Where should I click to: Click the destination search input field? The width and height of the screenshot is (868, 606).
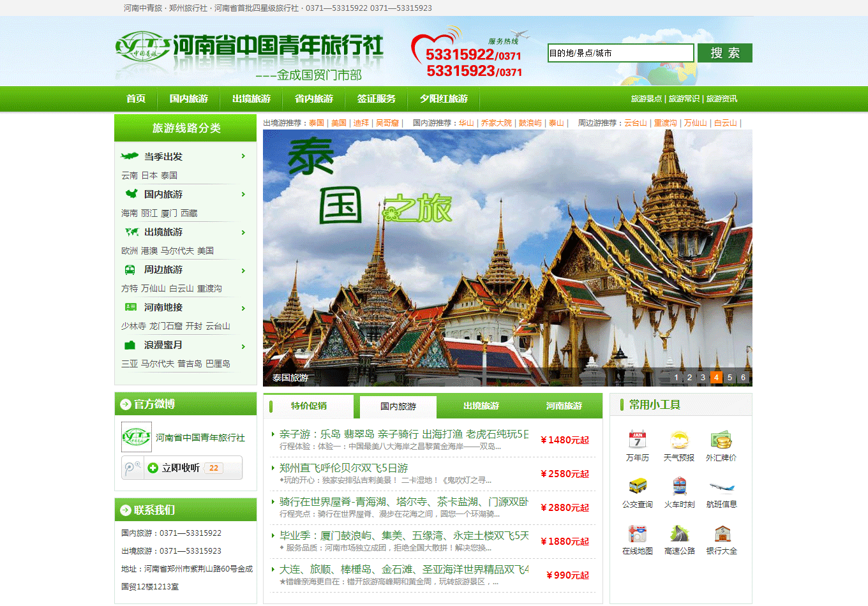click(620, 53)
